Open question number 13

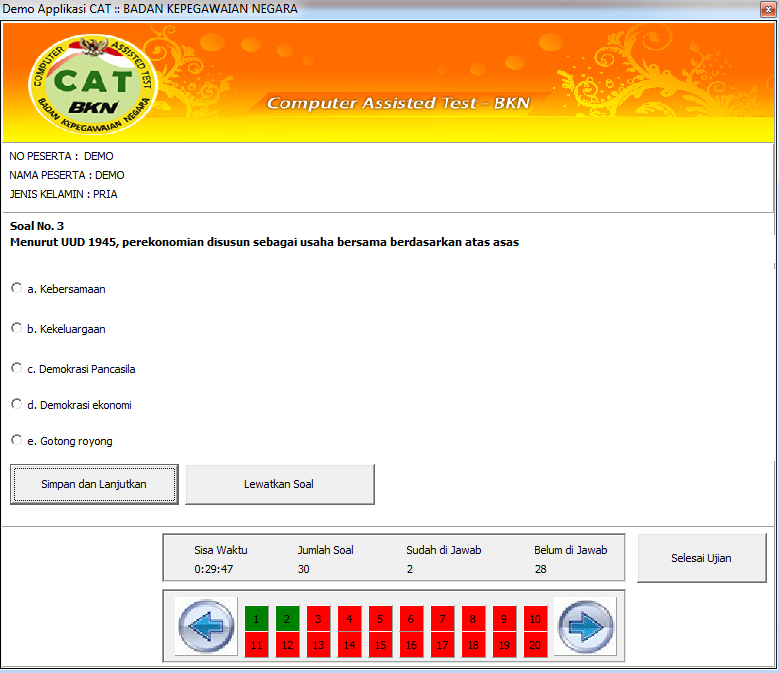coord(318,645)
